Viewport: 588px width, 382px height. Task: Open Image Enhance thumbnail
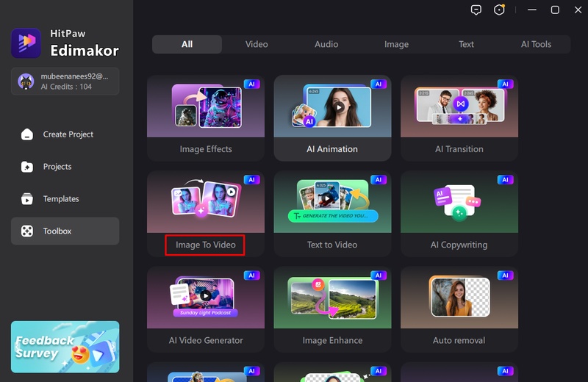[x=332, y=298]
